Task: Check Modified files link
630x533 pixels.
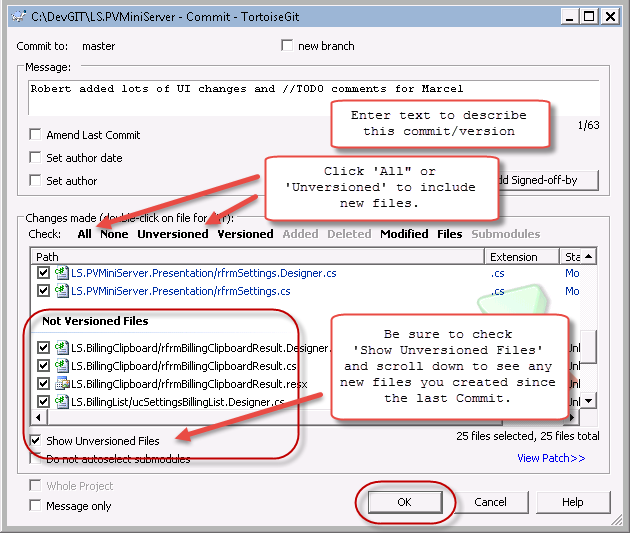Action: [404, 234]
